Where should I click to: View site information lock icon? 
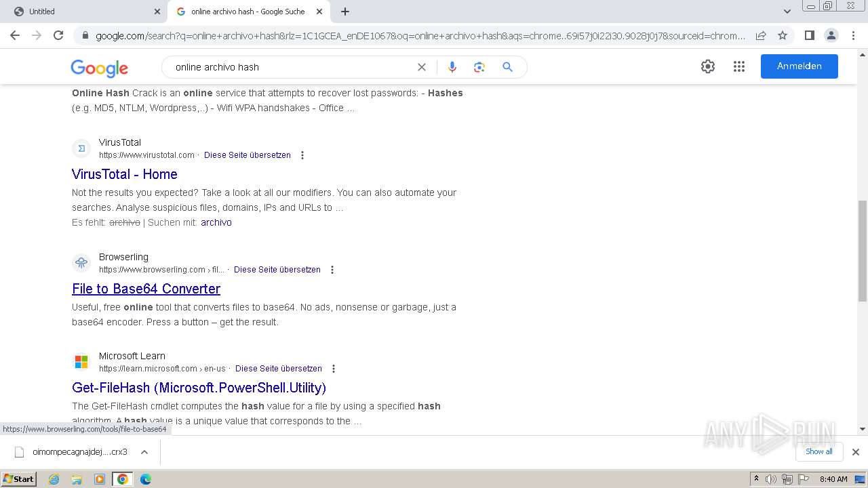tap(85, 36)
